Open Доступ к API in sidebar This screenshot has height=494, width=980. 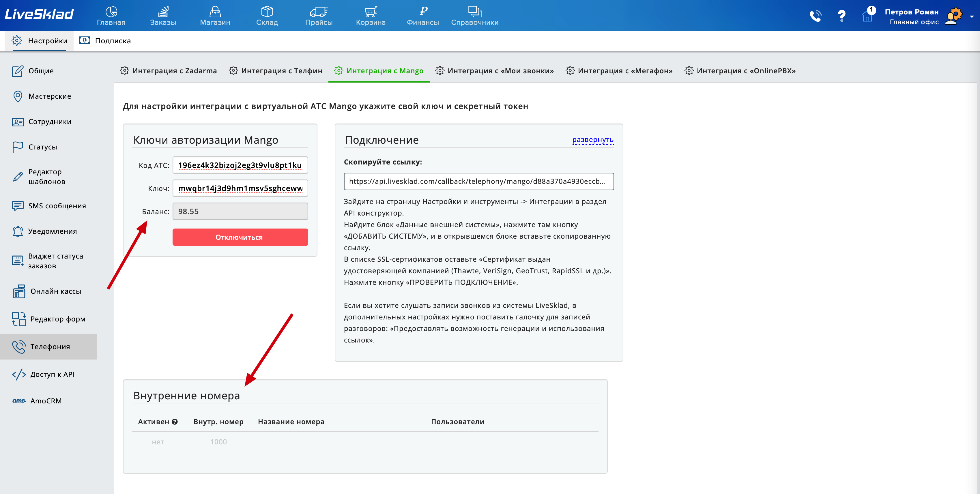(x=43, y=374)
